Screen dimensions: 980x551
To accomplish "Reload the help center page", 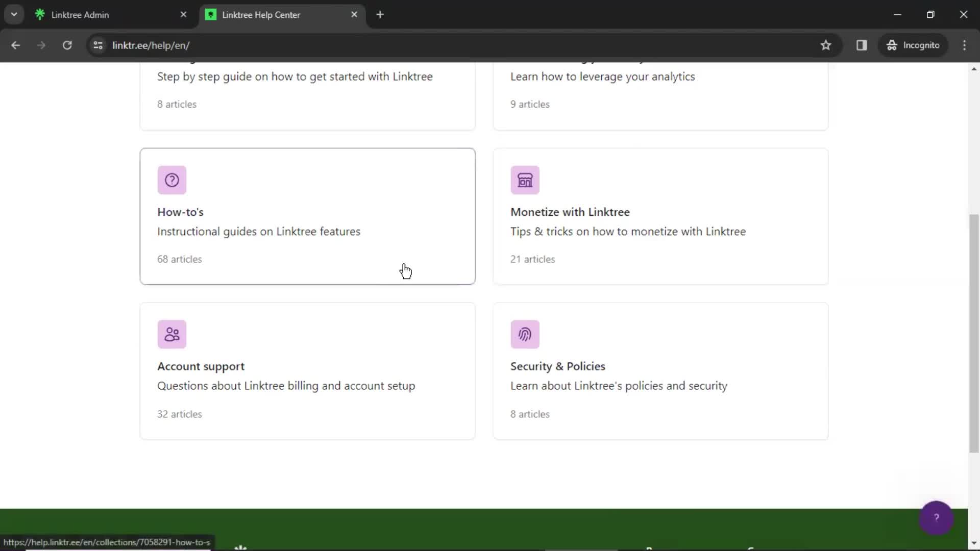I will (x=67, y=45).
